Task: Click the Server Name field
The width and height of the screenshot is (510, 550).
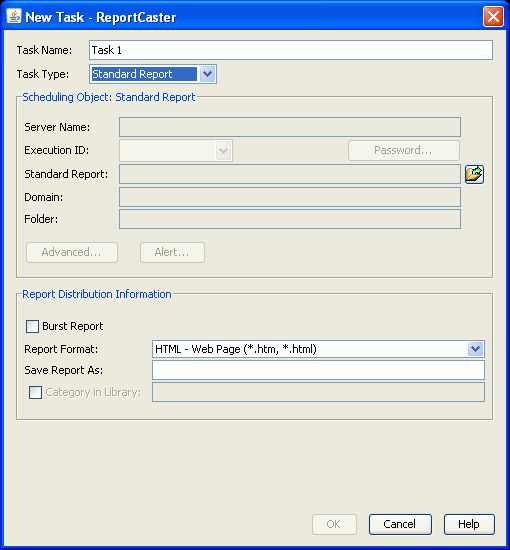Action: [290, 127]
